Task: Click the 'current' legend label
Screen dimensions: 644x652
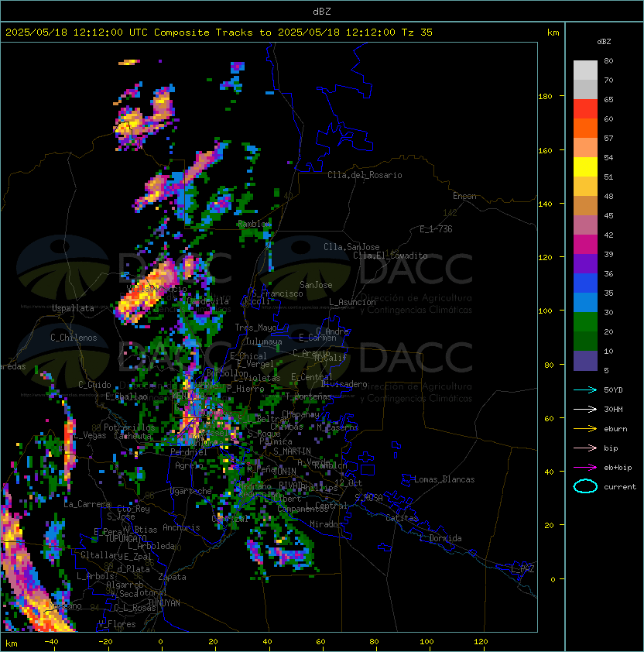Action: point(620,487)
